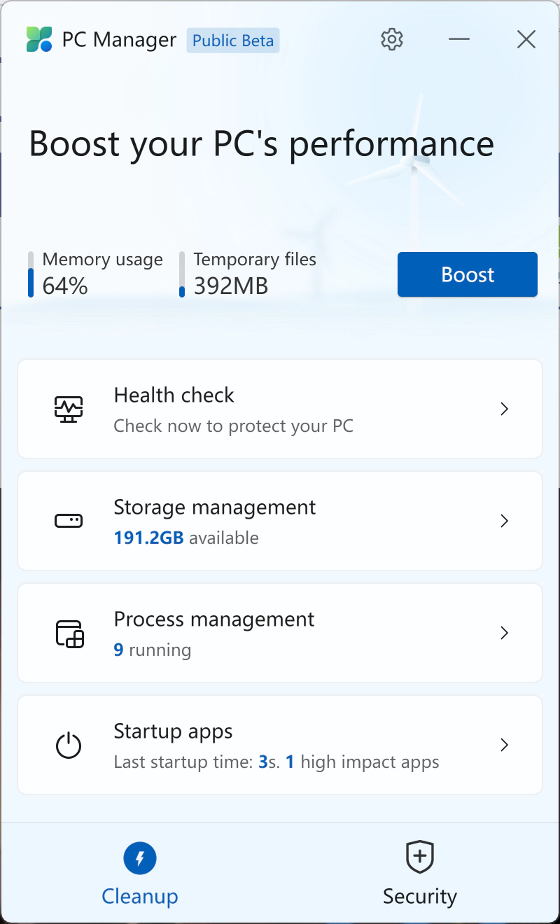Click the Memory usage 64% value
This screenshot has height=924, width=560.
pyautogui.click(x=65, y=286)
